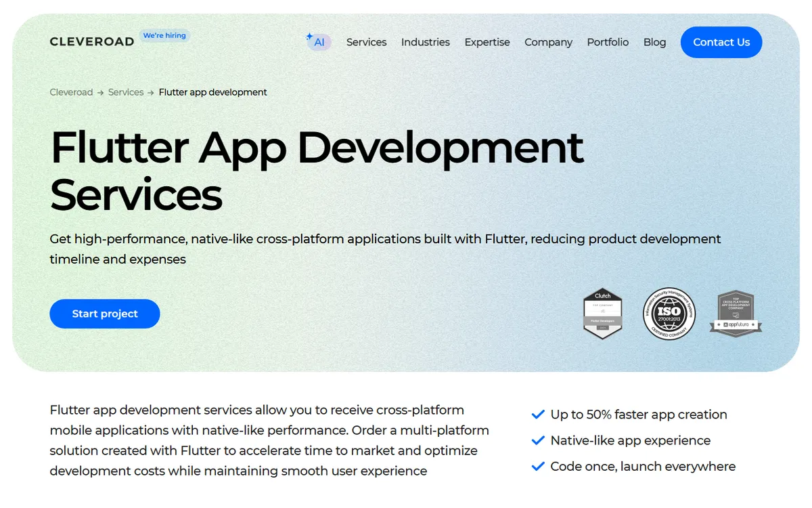Open the Services menu
The width and height of the screenshot is (812, 508).
[367, 42]
